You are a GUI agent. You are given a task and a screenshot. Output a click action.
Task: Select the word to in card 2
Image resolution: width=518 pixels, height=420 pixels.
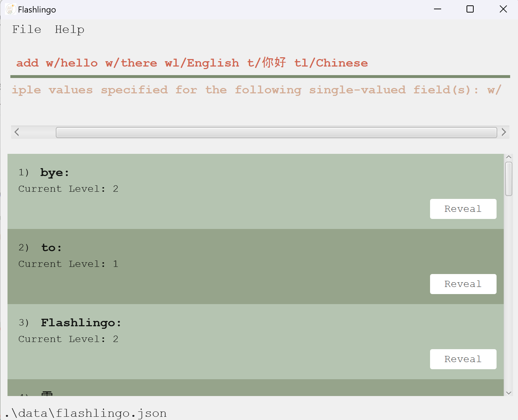tap(51, 248)
